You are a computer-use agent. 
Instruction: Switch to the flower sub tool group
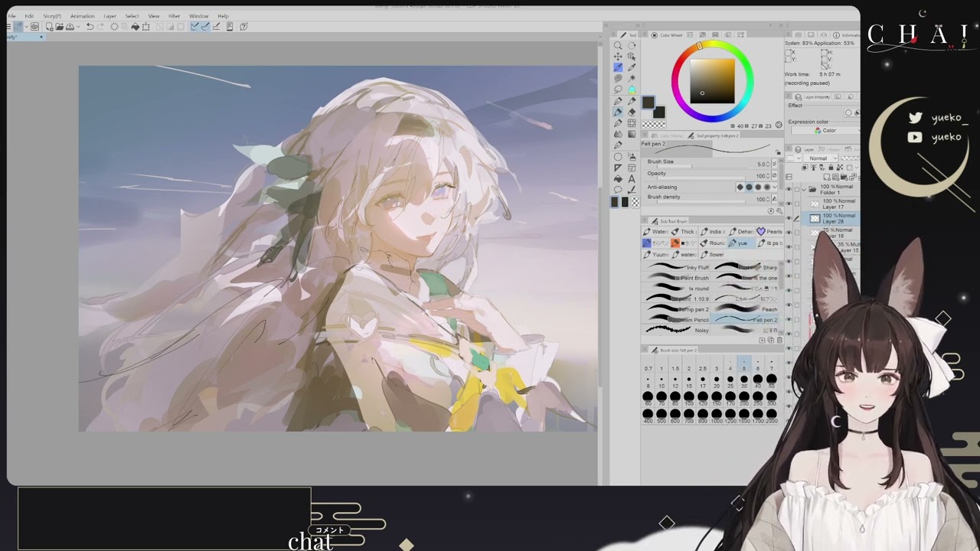tap(713, 254)
